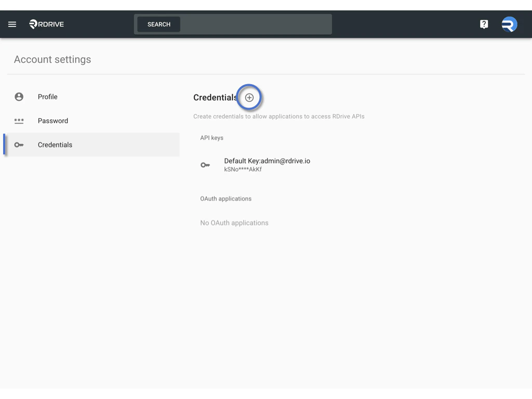Click the Account settings page title
532x399 pixels.
point(52,59)
